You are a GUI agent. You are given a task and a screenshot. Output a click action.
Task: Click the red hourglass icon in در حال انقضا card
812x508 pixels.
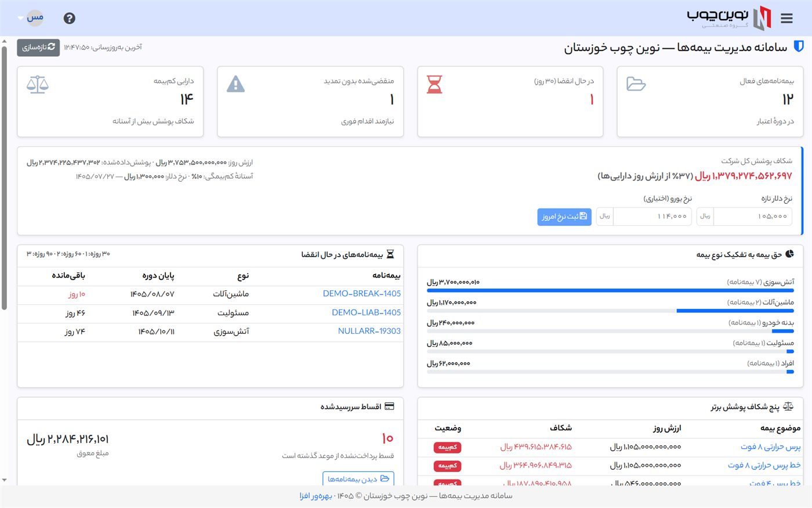click(434, 84)
